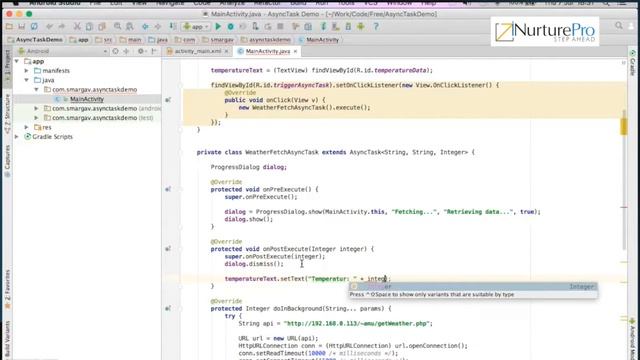Click the Save All toolbar icon
The height and width of the screenshot is (360, 640).
[x=22, y=27]
